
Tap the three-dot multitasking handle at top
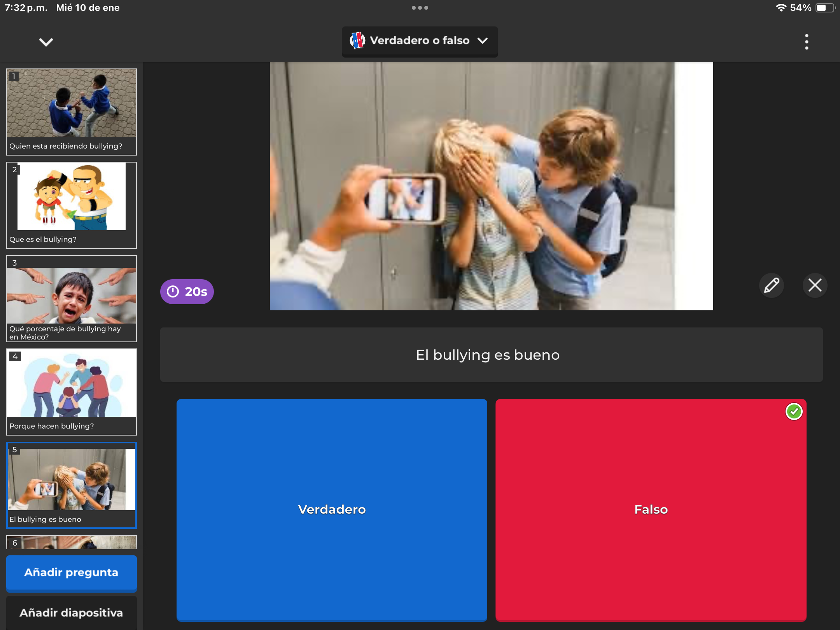click(x=420, y=8)
